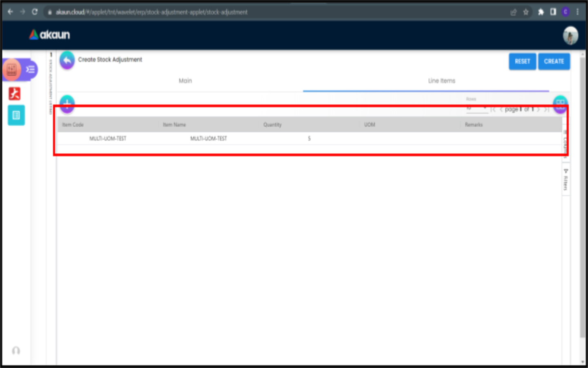This screenshot has height=368, width=588.
Task: Switch to the Main tab
Action: tap(185, 81)
